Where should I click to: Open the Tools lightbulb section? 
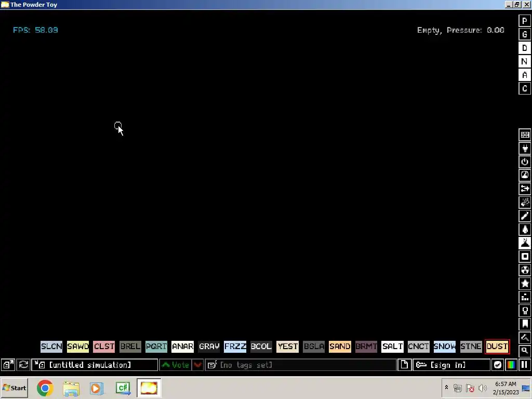[525, 311]
